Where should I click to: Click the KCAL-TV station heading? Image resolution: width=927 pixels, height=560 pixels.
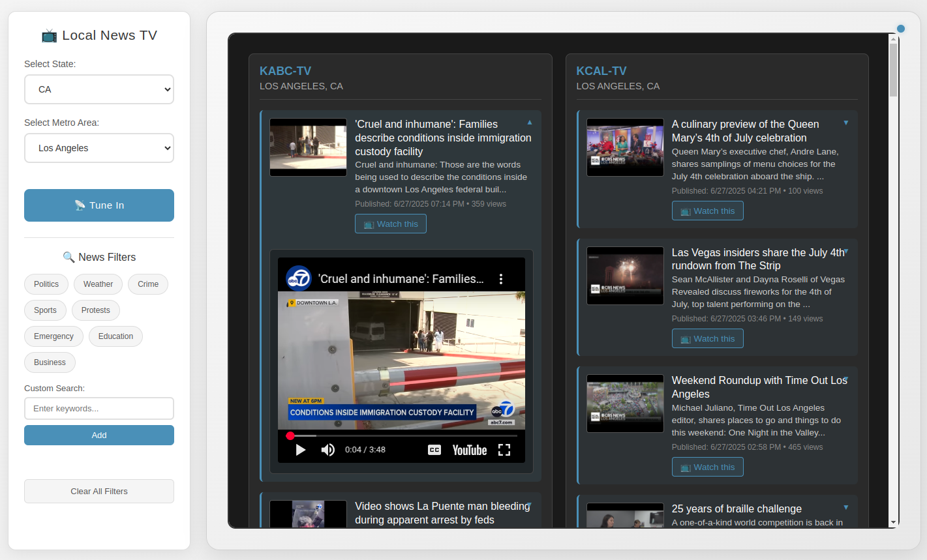pos(601,71)
